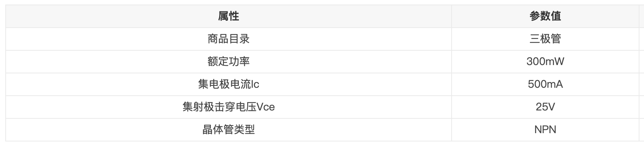Click the NPN value cell
This screenshot has width=644, height=146.
tap(545, 130)
